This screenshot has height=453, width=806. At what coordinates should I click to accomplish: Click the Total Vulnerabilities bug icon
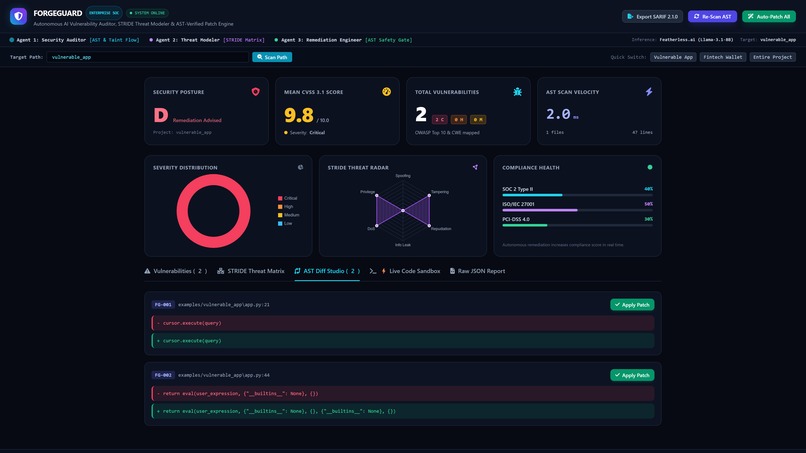point(517,92)
